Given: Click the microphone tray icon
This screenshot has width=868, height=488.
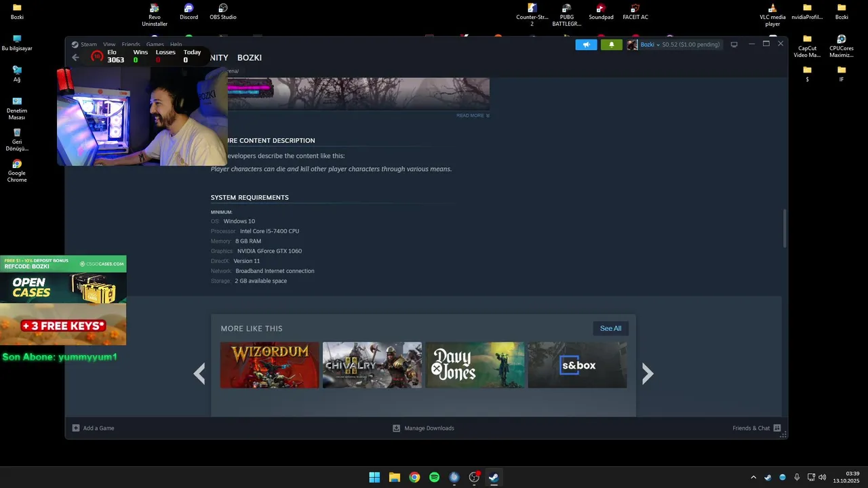Looking at the screenshot, I should tap(797, 477).
